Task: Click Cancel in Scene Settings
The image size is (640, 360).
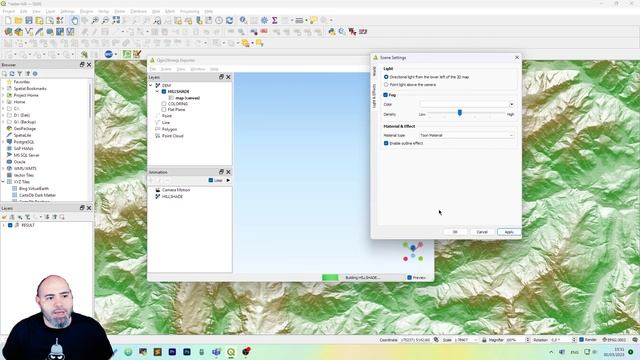Action: [482, 232]
